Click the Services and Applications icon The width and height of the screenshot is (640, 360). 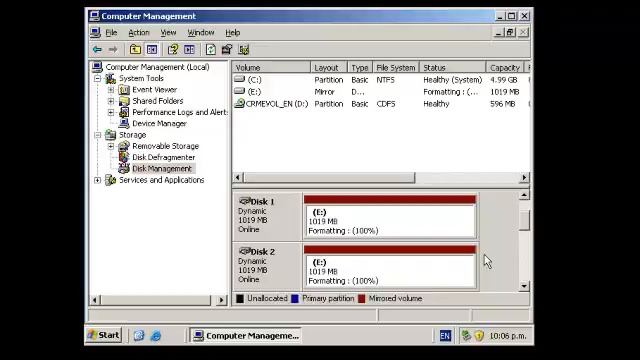click(110, 180)
